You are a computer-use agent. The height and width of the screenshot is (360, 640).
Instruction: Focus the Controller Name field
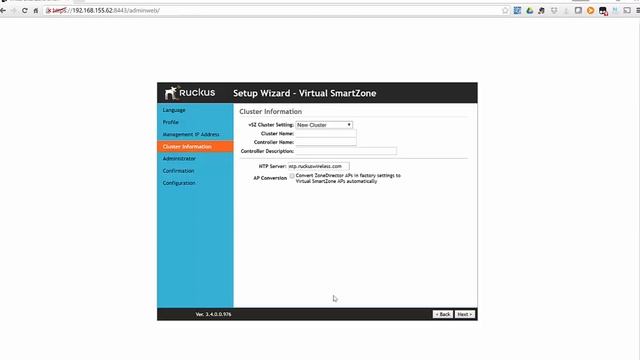click(326, 142)
